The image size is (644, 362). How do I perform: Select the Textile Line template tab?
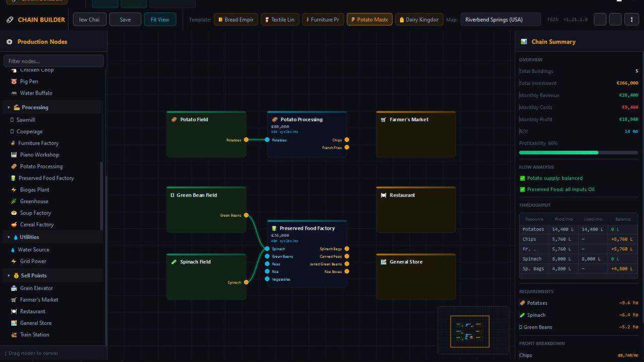[x=280, y=20]
